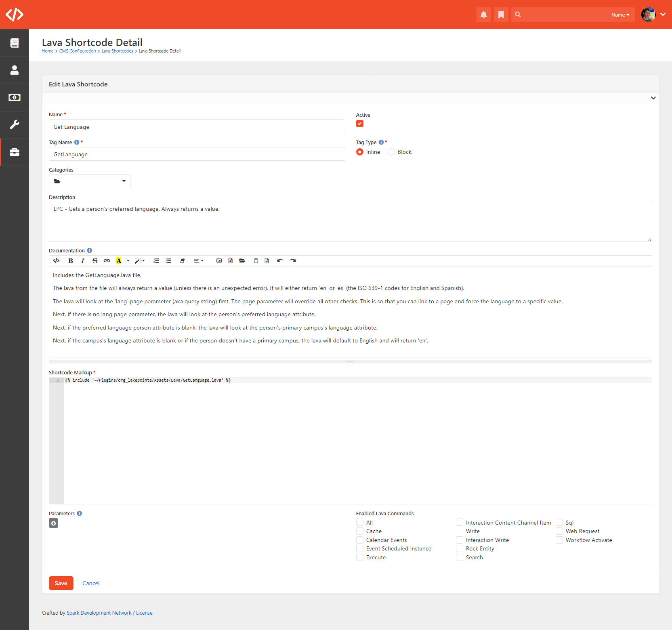The image size is (672, 630).
Task: Undo the last edit in the Documentation editor
Action: click(280, 261)
